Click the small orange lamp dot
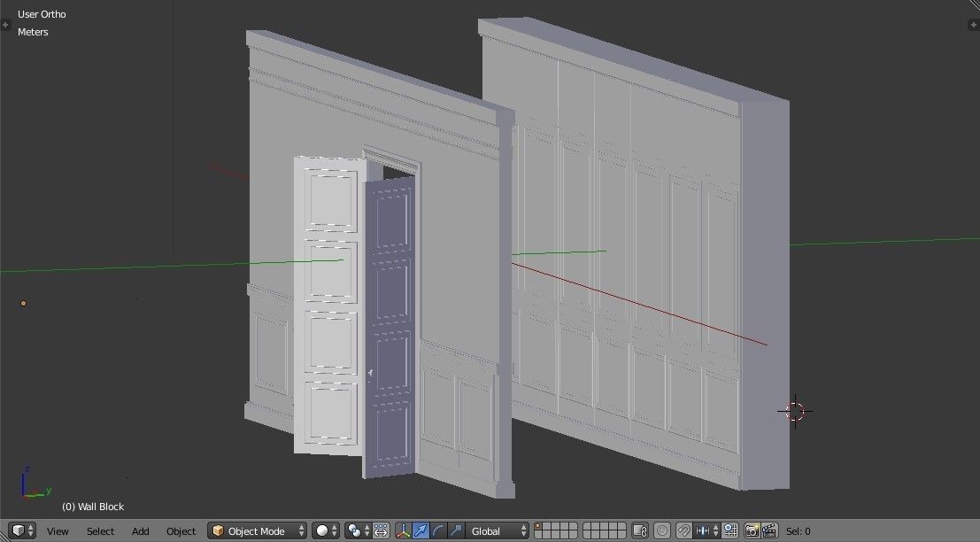Viewport: 980px width, 542px height. click(x=24, y=303)
